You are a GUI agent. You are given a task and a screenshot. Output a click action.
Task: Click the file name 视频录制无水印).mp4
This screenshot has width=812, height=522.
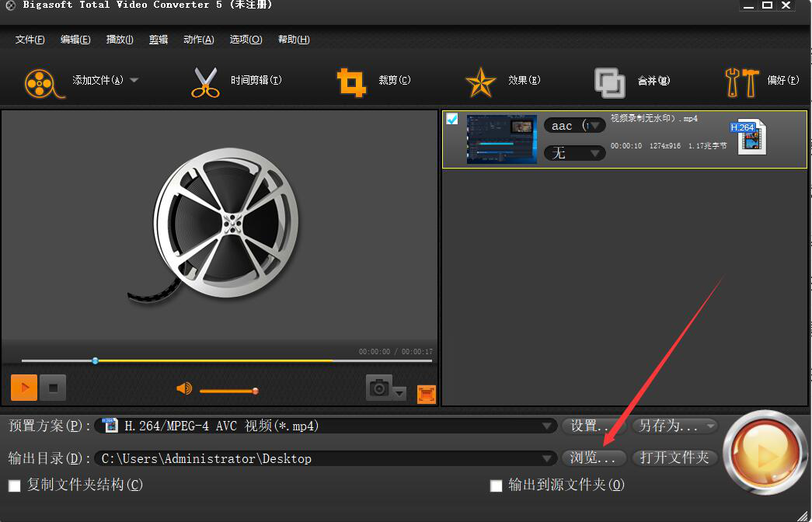pos(654,119)
